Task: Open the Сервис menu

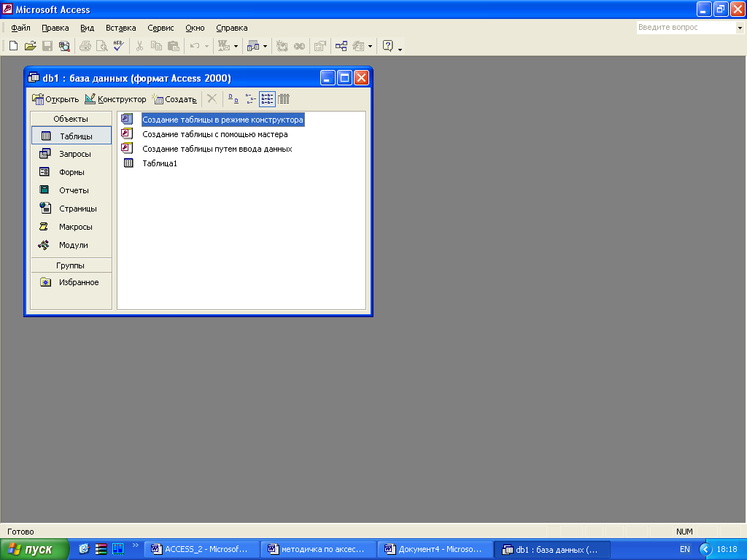Action: pyautogui.click(x=160, y=28)
